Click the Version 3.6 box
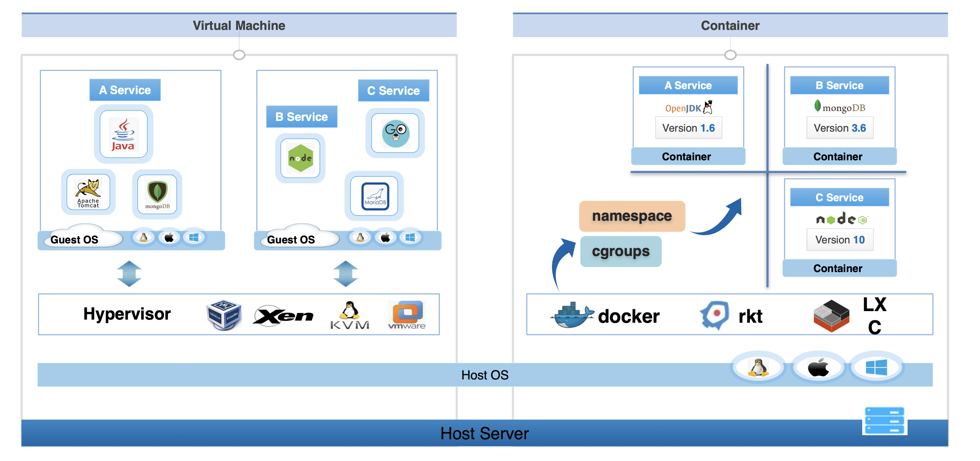The height and width of the screenshot is (461, 980). point(840,128)
